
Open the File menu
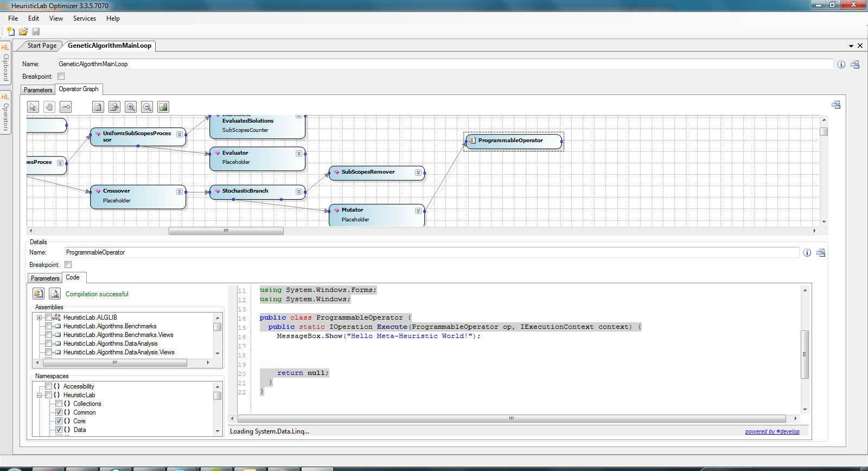pyautogui.click(x=13, y=18)
